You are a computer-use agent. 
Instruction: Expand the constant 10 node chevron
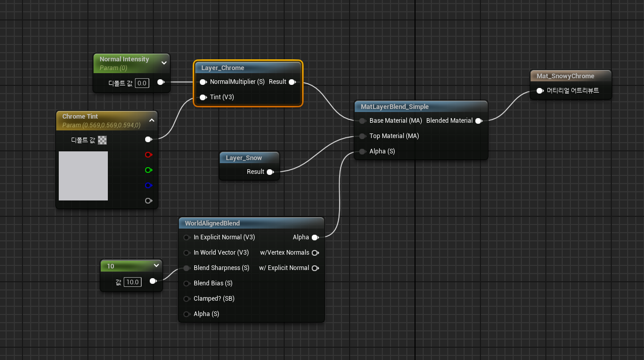point(156,266)
